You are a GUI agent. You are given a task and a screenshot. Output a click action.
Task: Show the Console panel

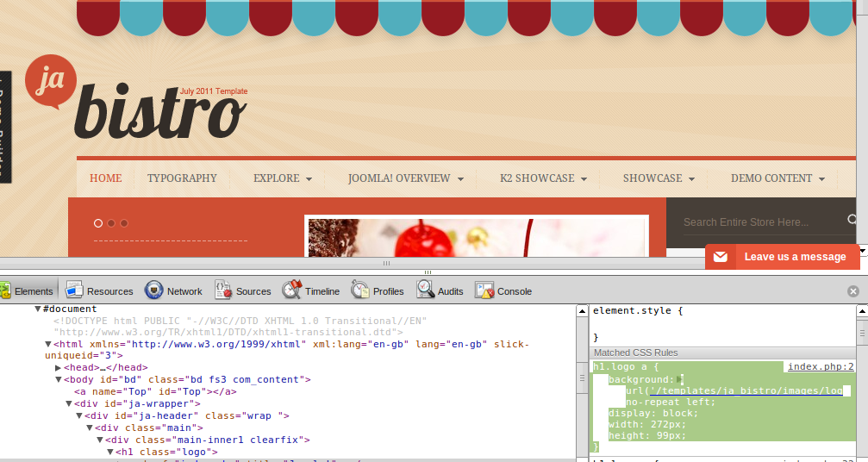pos(503,291)
